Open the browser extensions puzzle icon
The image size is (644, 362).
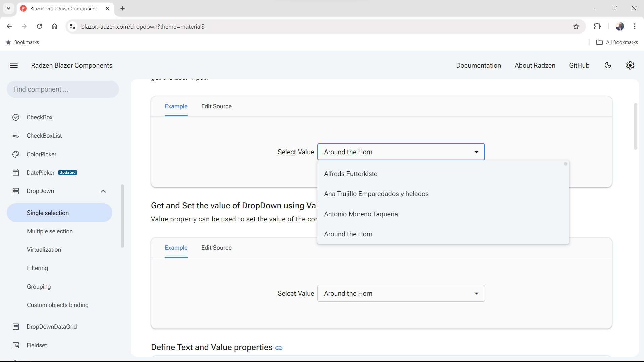pos(598,26)
